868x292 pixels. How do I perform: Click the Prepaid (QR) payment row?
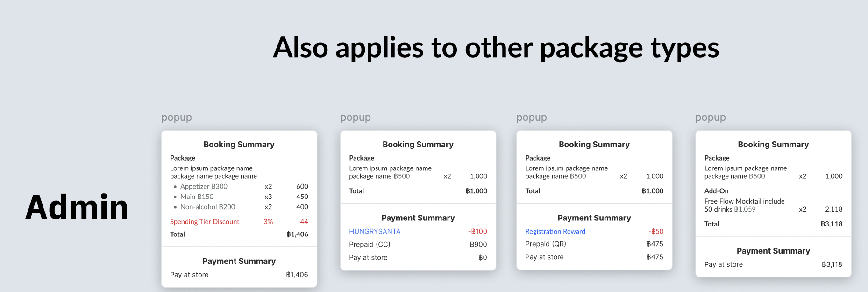[x=546, y=244]
